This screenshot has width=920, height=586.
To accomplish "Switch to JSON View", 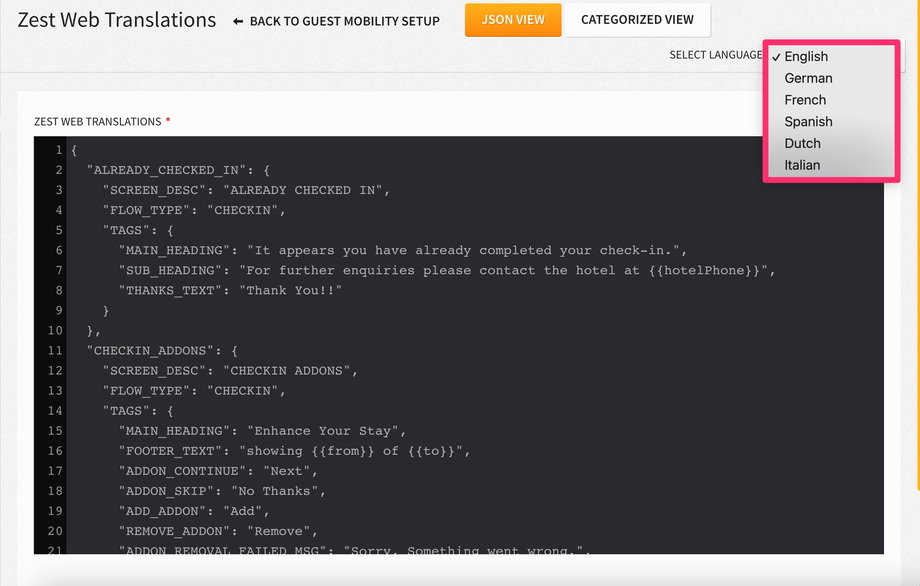I will (513, 20).
